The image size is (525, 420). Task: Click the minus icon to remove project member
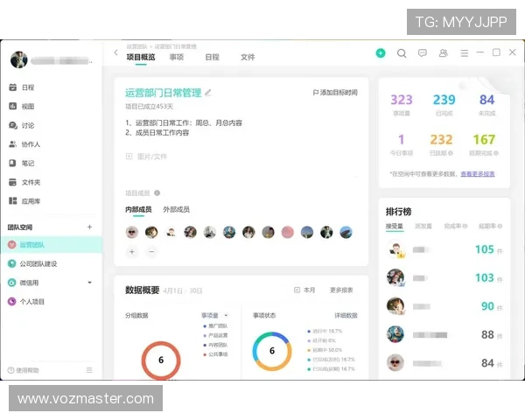pos(151,251)
